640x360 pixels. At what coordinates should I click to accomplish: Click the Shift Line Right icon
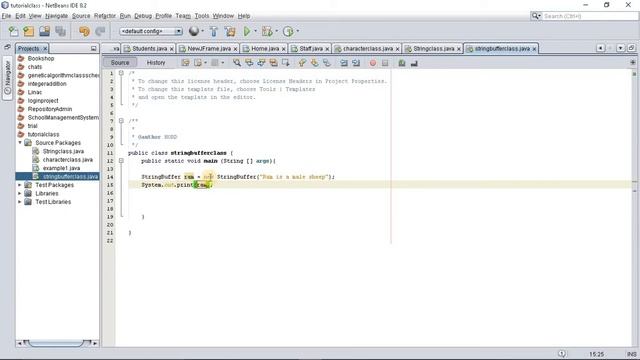pyautogui.click(x=356, y=63)
